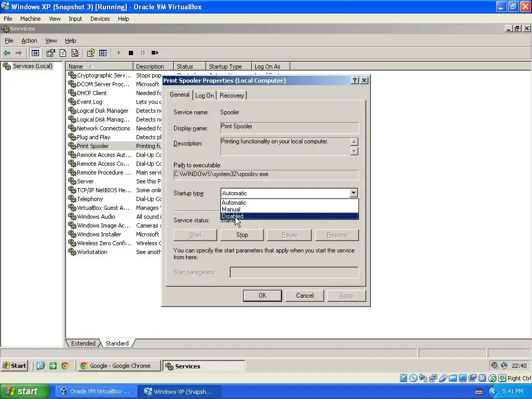Screen dimensions: 532x399
Task: Click the guest volume speaker tray icon
Action: 495,365
